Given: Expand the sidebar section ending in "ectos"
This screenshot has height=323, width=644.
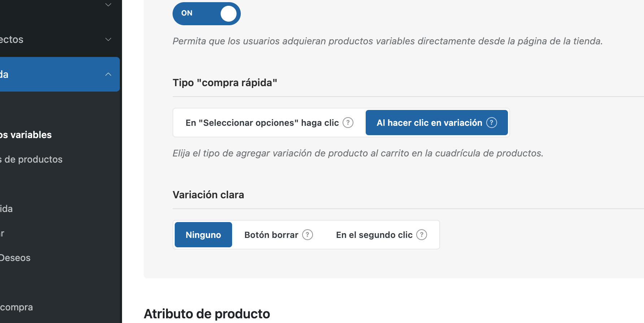Looking at the screenshot, I should (x=108, y=39).
